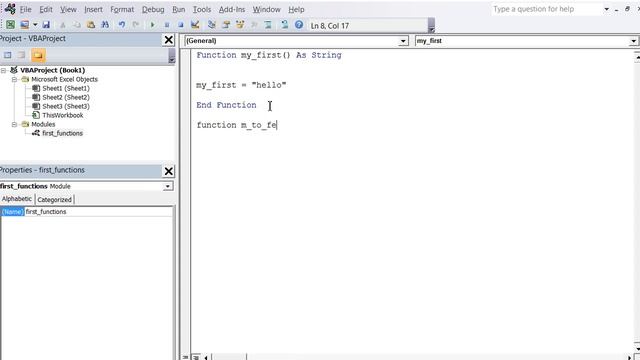Viewport: 640px width, 360px height.
Task: Open the Tools menu
Action: [x=202, y=9]
